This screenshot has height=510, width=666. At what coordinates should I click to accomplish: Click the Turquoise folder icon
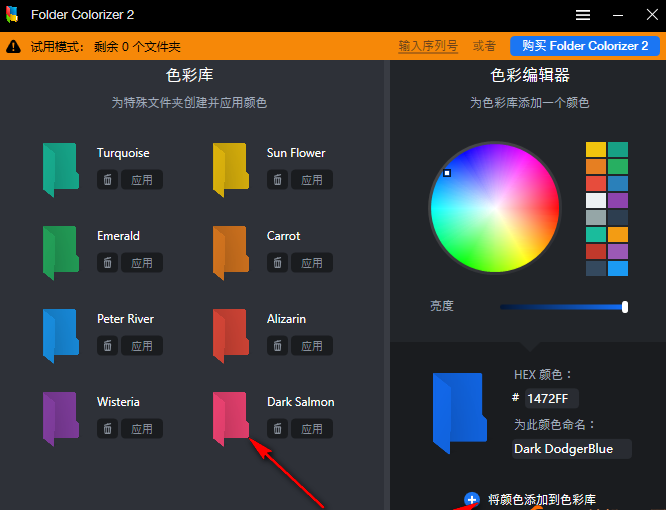pyautogui.click(x=61, y=170)
